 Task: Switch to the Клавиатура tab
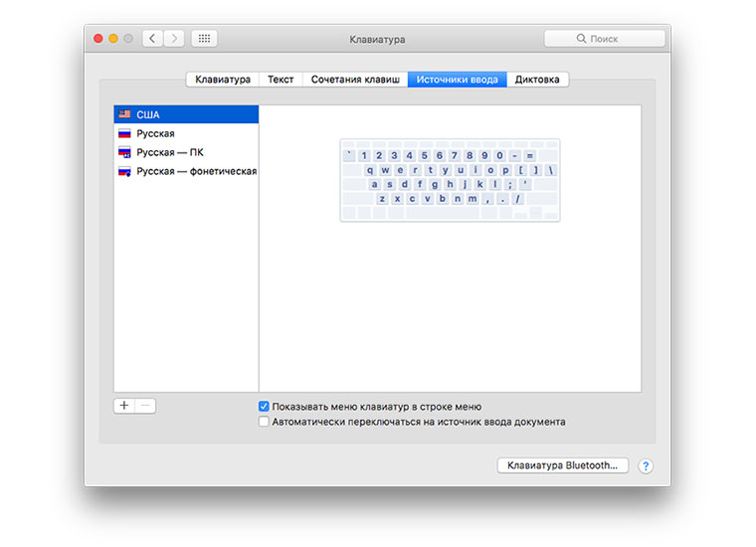coord(223,80)
